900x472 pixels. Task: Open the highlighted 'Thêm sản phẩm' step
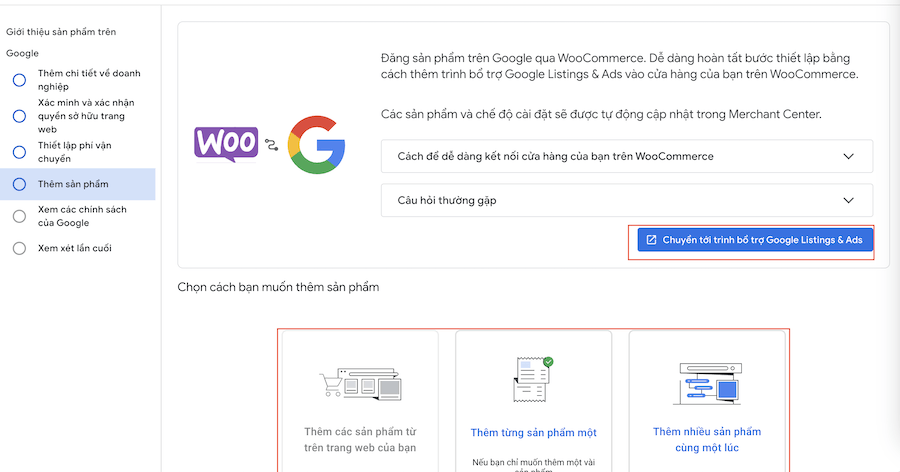tap(77, 184)
